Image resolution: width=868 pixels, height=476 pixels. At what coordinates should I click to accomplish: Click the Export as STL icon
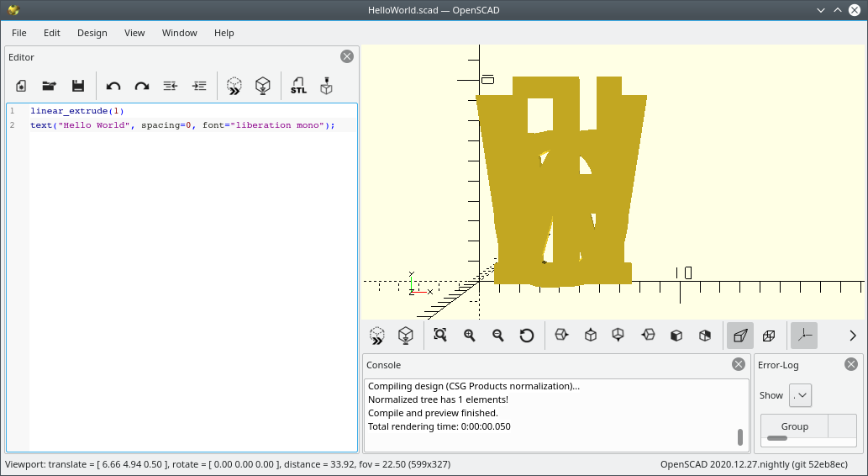[x=298, y=86]
